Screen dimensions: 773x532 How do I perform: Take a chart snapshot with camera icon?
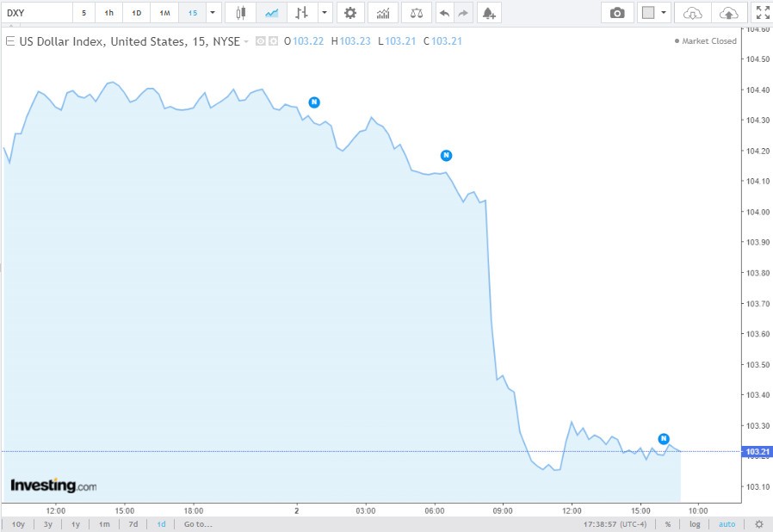click(x=617, y=13)
